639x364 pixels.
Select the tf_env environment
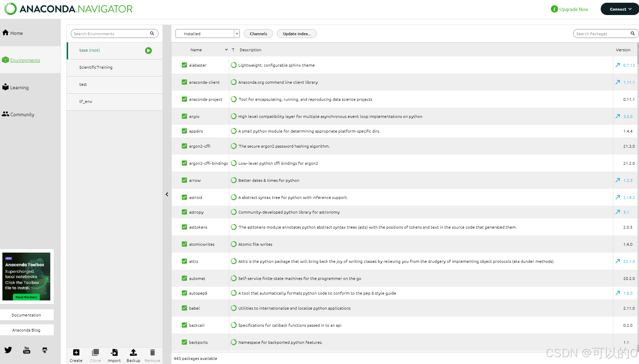click(x=115, y=102)
